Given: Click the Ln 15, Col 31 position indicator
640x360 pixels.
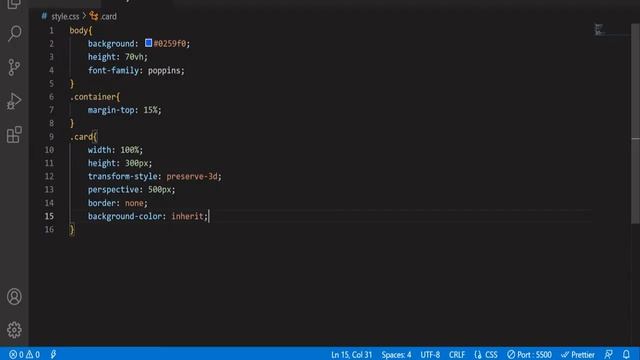Looking at the screenshot, I should coord(351,354).
